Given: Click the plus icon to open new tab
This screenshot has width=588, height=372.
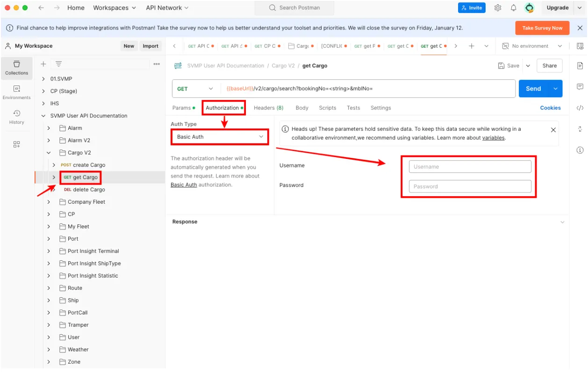Looking at the screenshot, I should coord(472,46).
